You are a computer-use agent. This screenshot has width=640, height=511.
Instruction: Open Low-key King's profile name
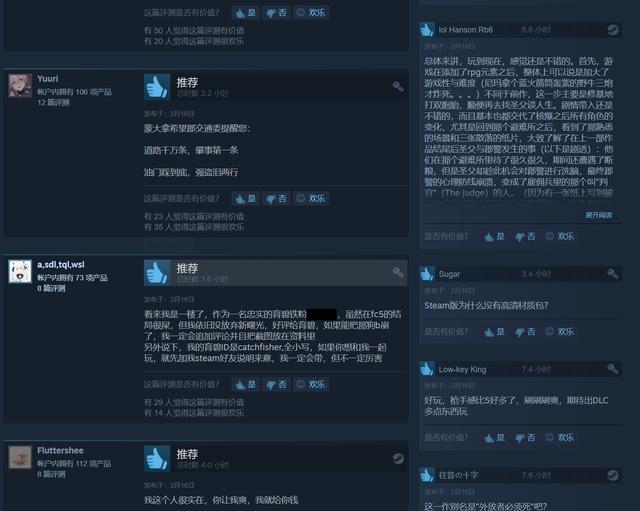[462, 369]
